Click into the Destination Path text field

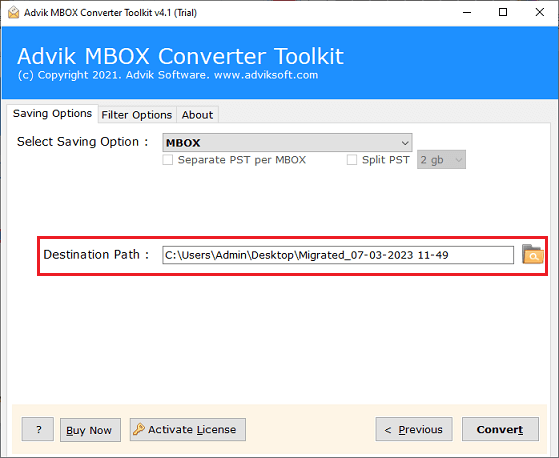pos(338,255)
